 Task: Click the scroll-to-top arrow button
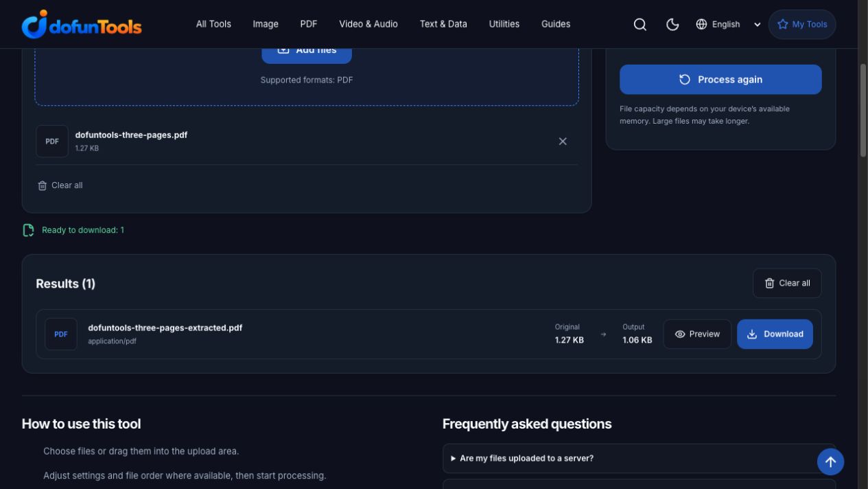tap(830, 462)
